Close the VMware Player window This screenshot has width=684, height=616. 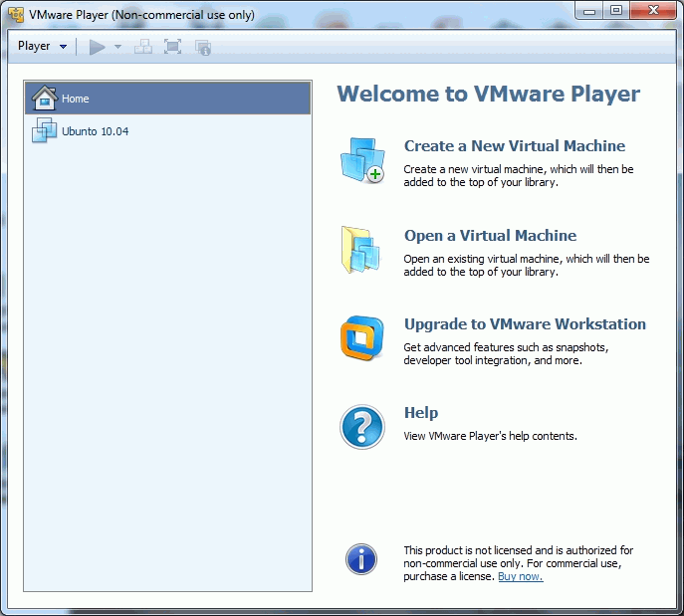coord(653,11)
